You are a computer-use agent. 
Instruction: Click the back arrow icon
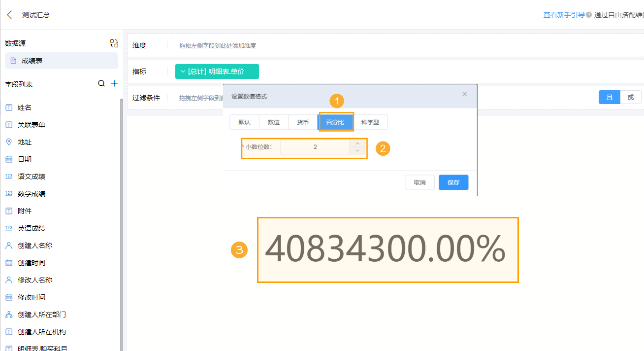(9, 15)
